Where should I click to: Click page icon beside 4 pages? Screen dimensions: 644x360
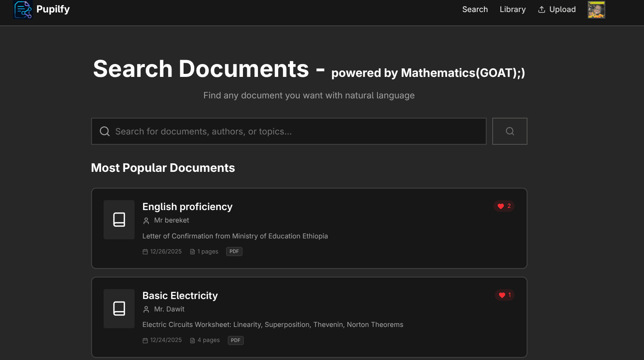coord(193,340)
